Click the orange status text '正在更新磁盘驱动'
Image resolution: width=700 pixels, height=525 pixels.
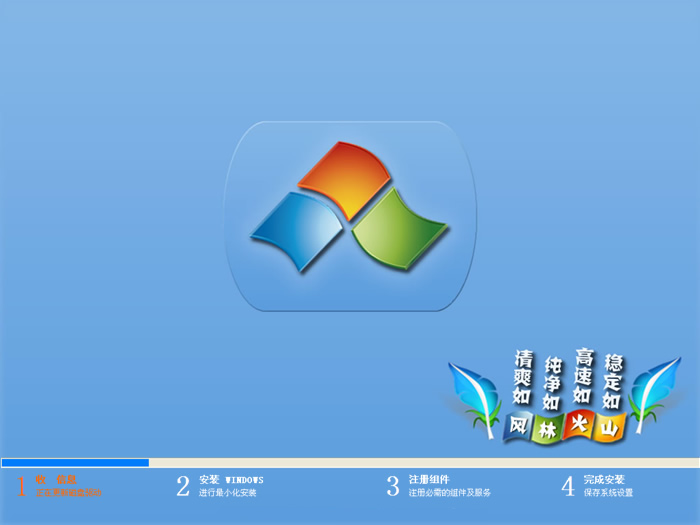click(69, 493)
